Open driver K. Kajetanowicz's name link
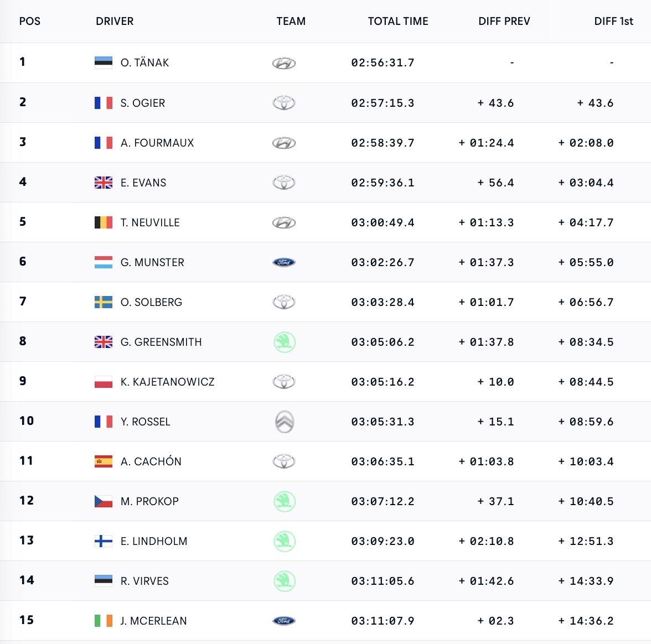 167,382
